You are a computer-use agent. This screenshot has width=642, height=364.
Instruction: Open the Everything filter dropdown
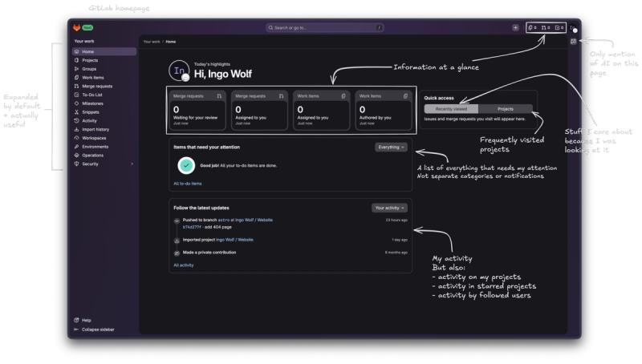(391, 148)
